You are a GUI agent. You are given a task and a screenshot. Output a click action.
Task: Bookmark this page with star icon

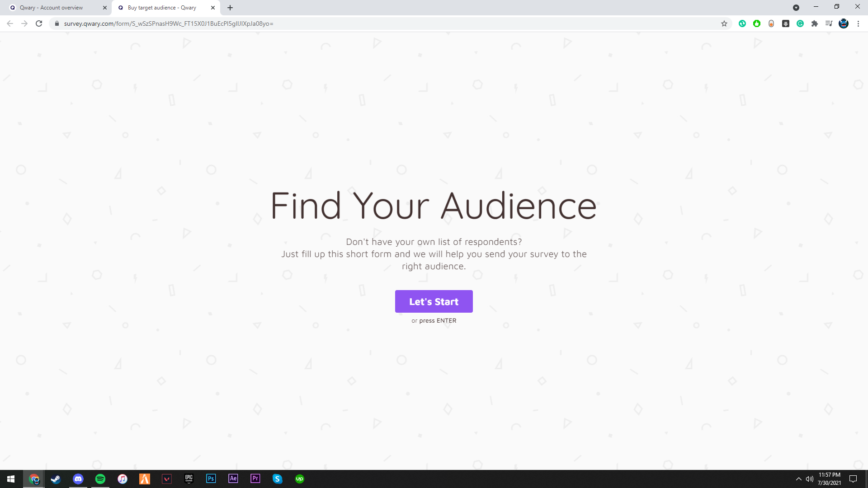coord(724,23)
